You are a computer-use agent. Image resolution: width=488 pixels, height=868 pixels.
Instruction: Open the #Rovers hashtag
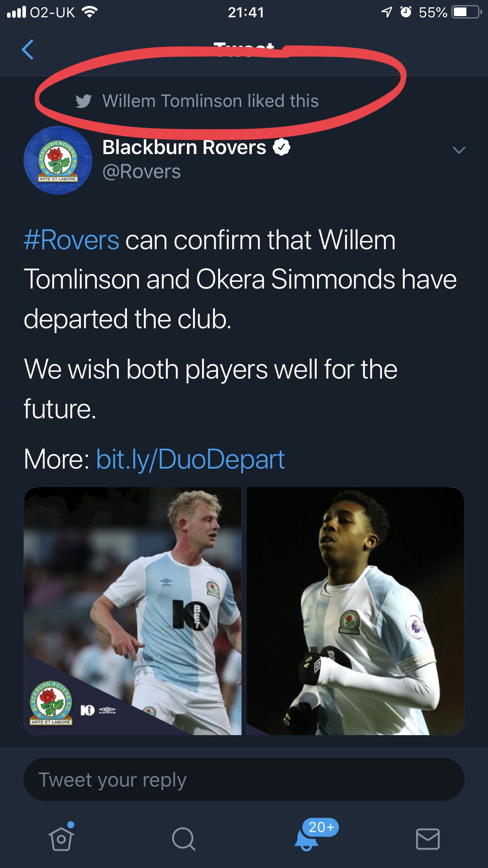pyautogui.click(x=71, y=240)
